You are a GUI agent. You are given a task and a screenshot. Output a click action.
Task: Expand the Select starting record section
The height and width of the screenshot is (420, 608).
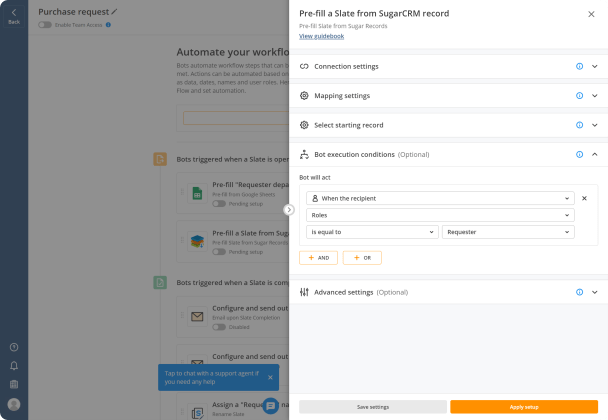(x=594, y=125)
